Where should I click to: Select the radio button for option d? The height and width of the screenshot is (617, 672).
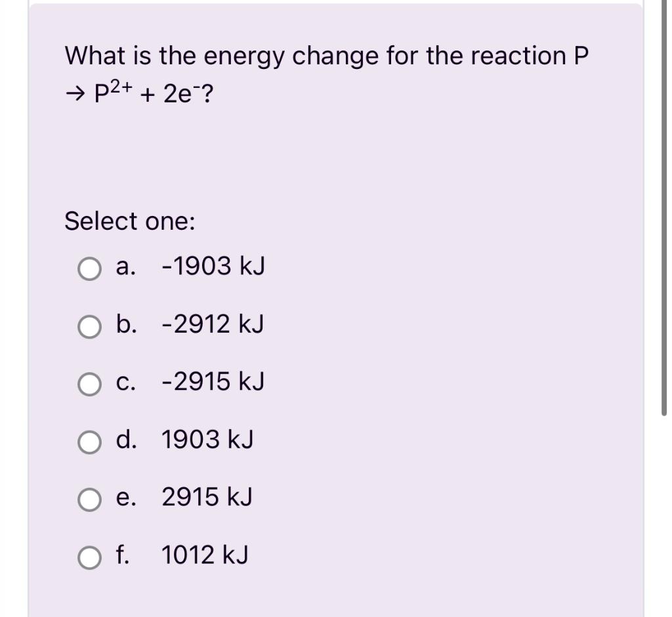[x=89, y=441]
